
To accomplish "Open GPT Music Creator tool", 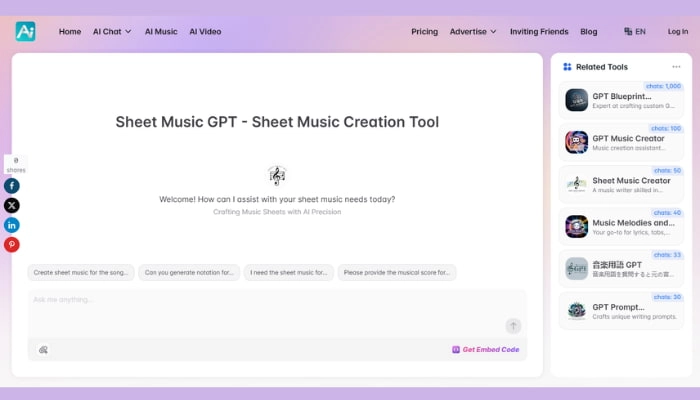I will [x=621, y=142].
